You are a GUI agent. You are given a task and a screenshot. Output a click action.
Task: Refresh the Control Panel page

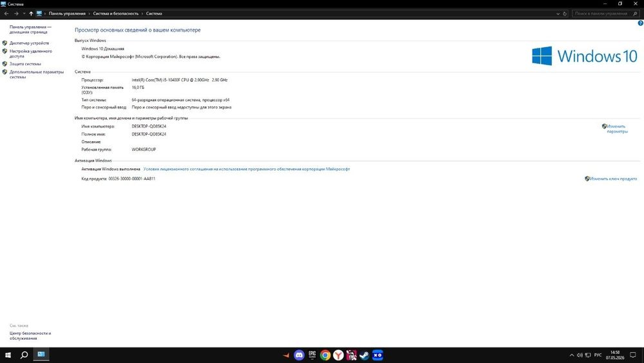565,14
